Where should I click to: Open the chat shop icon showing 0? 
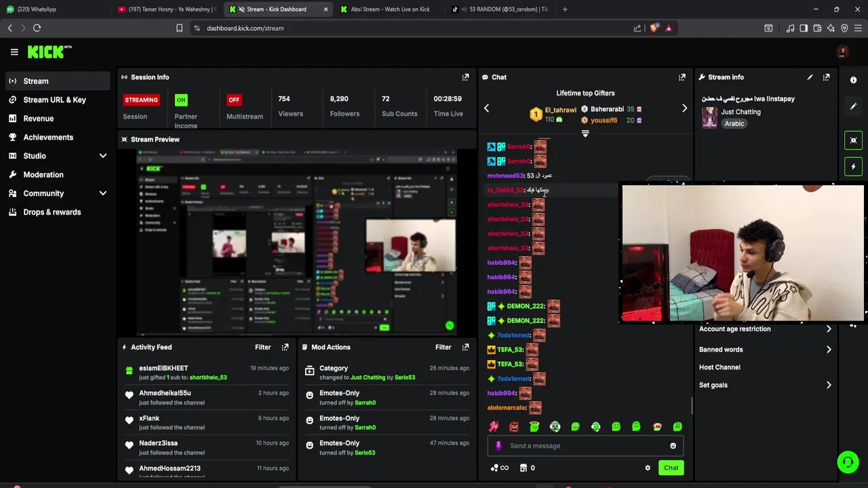tap(527, 468)
